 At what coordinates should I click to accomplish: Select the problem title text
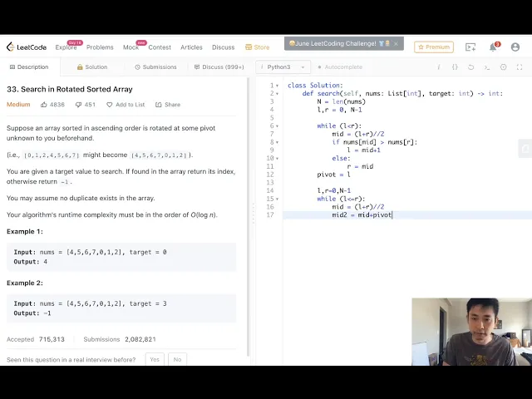pyautogui.click(x=70, y=89)
